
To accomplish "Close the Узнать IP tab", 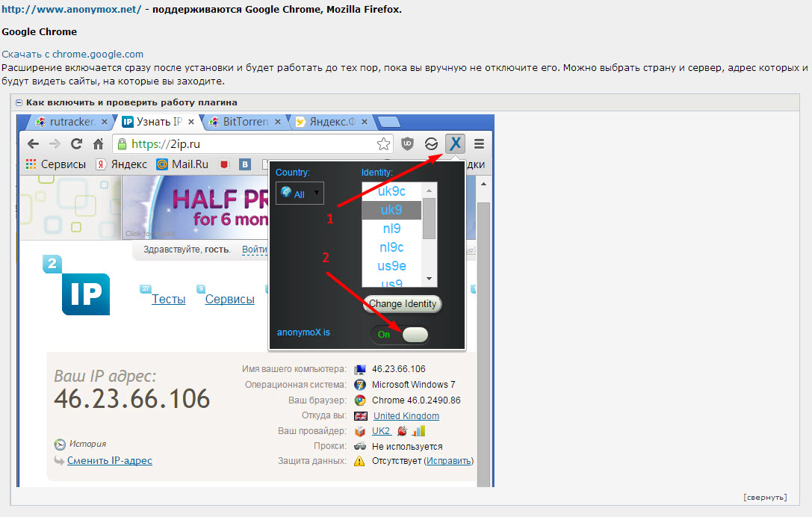I will point(191,122).
